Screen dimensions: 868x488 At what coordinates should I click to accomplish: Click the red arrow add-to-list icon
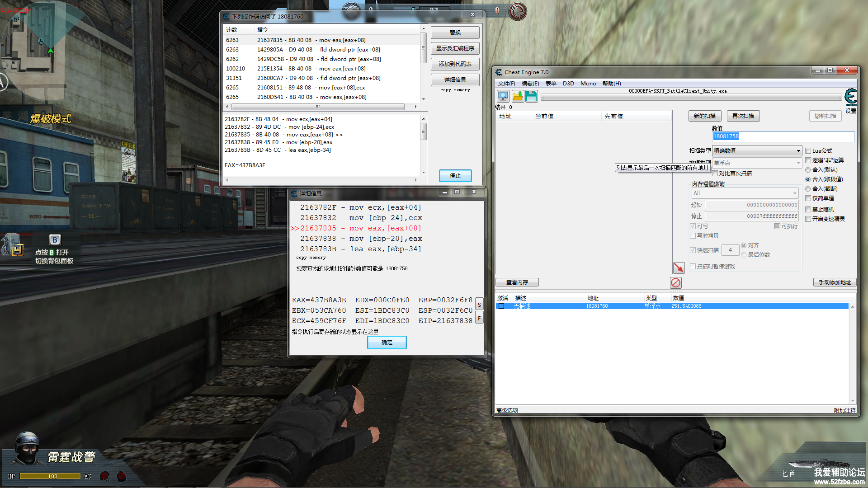[x=679, y=267]
